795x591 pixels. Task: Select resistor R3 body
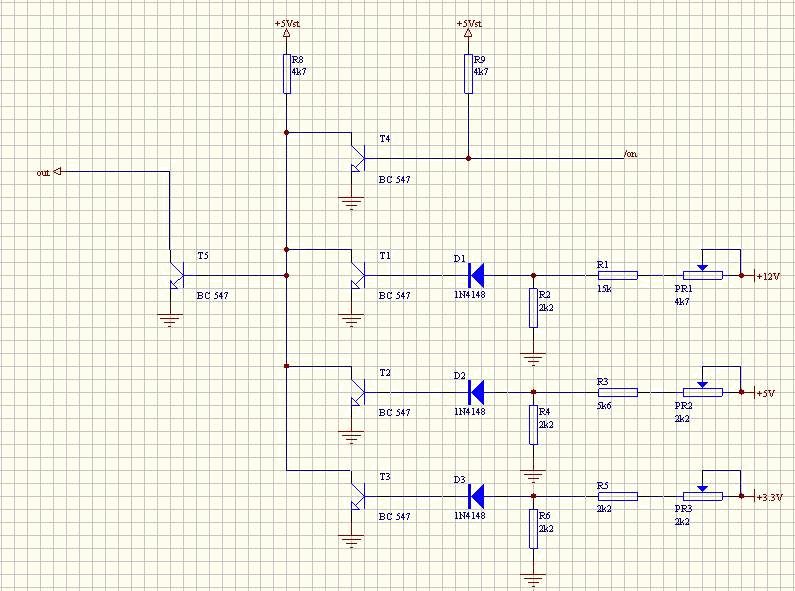618,393
